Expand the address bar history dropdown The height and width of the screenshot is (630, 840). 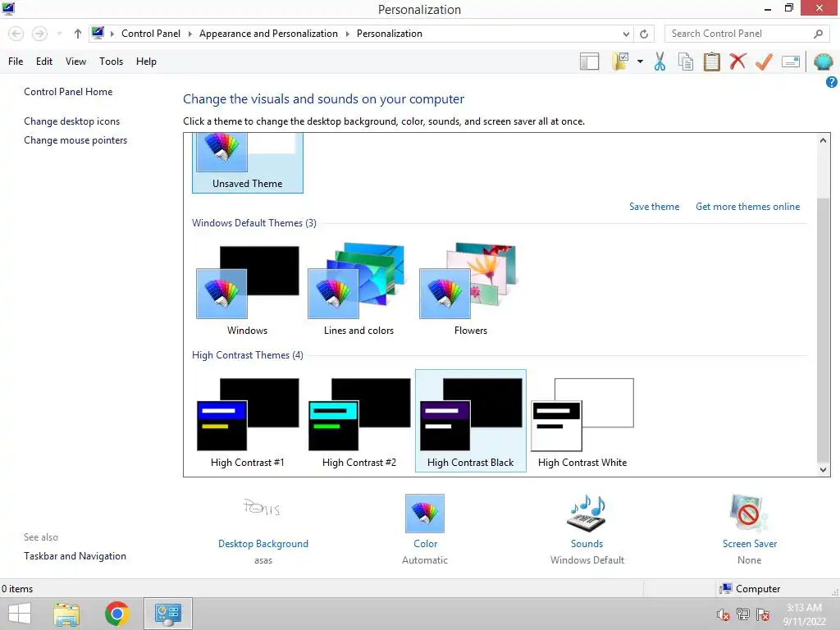coord(626,34)
